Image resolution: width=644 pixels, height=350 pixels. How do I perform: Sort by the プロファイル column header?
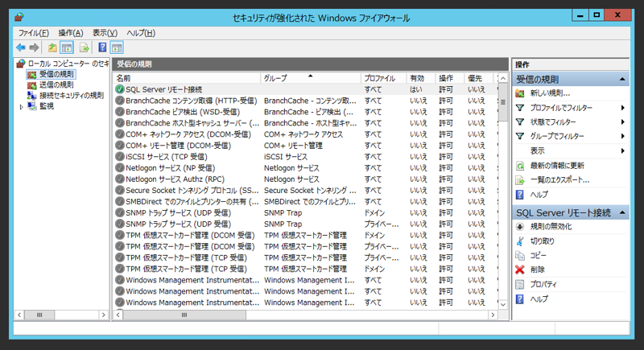pyautogui.click(x=383, y=78)
